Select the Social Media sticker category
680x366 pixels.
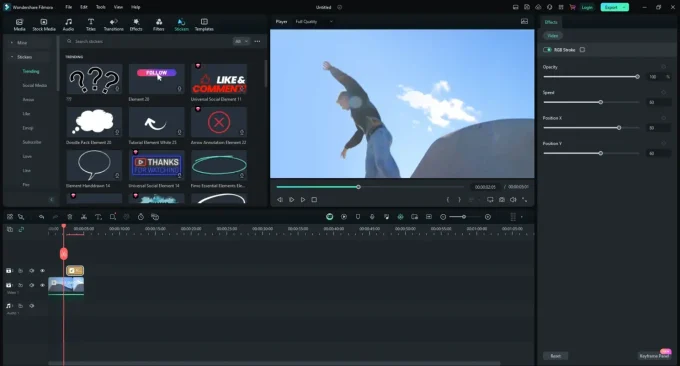click(x=35, y=85)
